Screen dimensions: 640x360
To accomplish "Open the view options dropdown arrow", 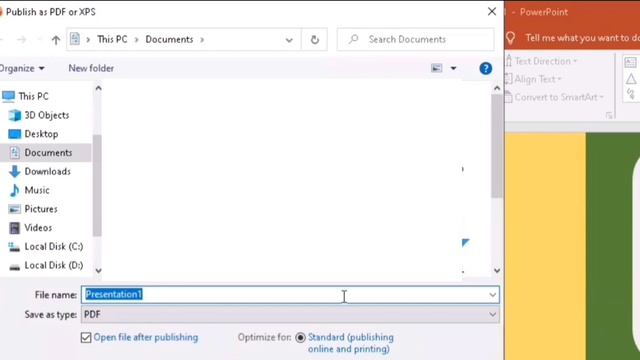I will point(453,68).
